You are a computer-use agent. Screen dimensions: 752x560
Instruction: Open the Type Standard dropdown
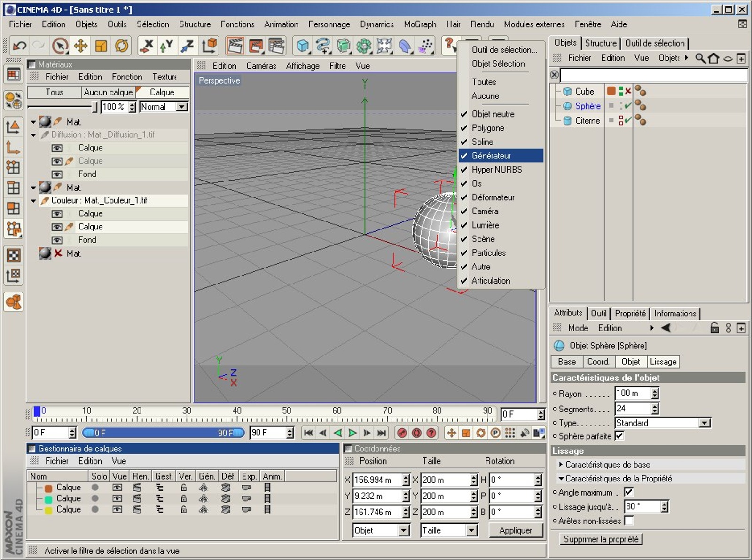point(704,423)
